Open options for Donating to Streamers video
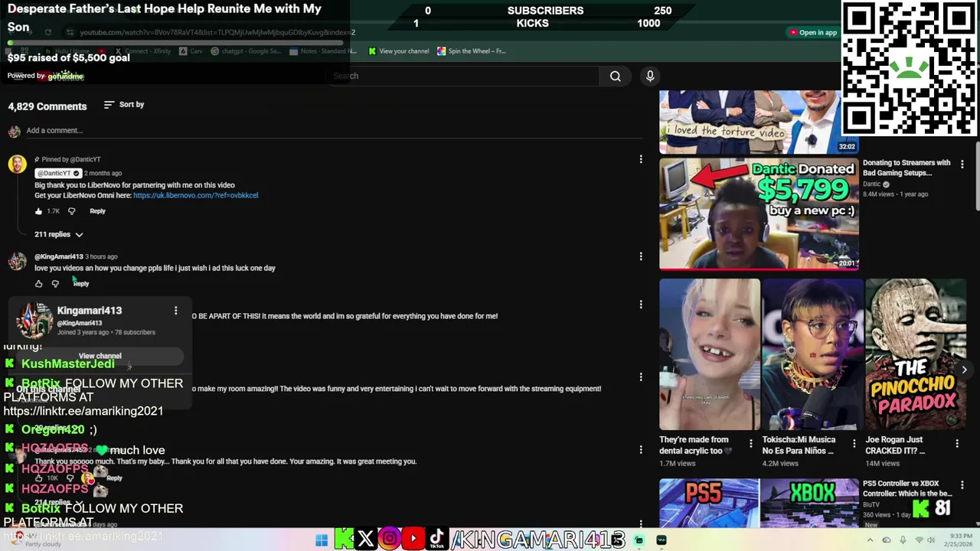The height and width of the screenshot is (551, 980). click(962, 164)
